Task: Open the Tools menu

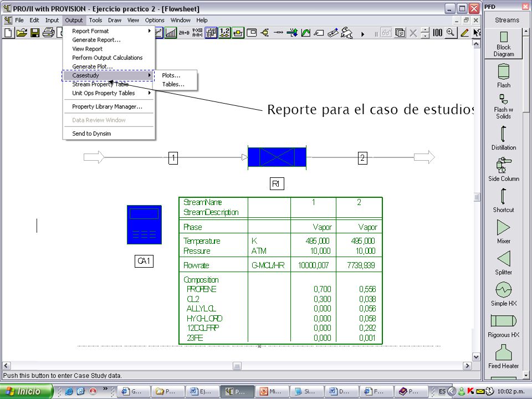Action: [96, 20]
